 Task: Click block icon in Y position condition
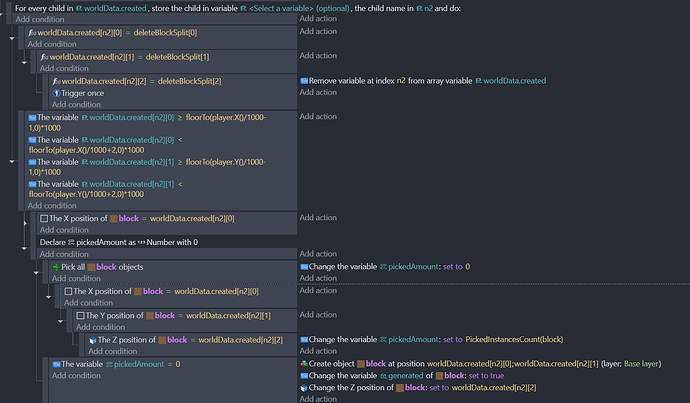point(150,315)
